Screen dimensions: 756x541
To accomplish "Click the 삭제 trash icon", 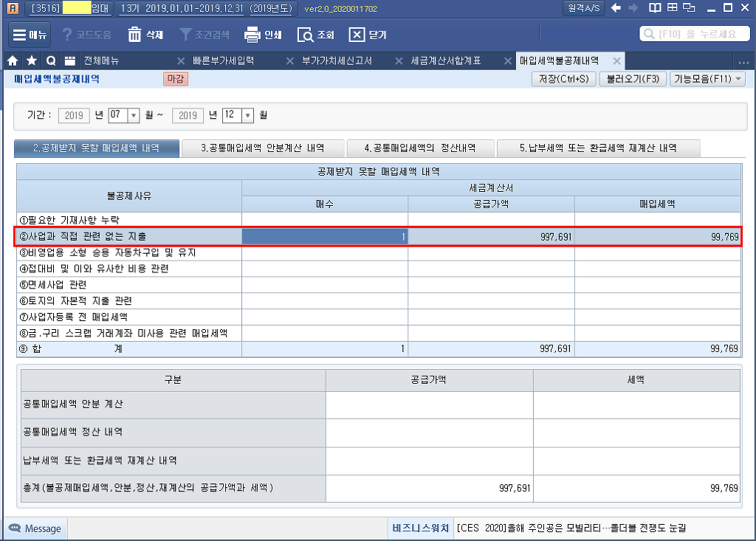I will coord(134,35).
